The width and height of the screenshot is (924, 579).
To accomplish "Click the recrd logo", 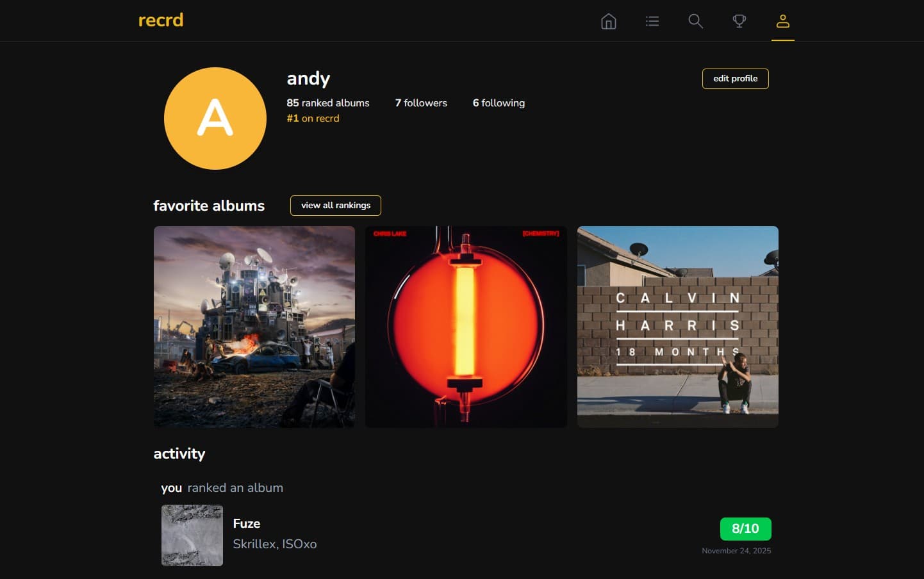I will [161, 20].
